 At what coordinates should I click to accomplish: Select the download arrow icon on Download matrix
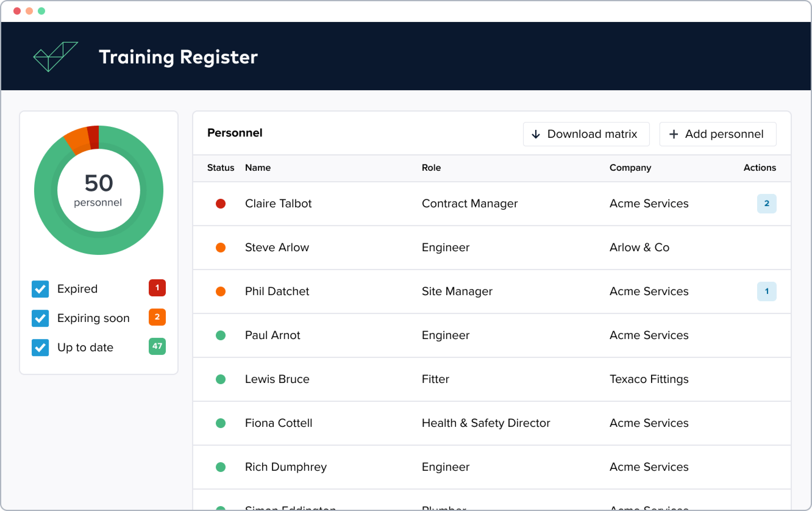pos(537,134)
